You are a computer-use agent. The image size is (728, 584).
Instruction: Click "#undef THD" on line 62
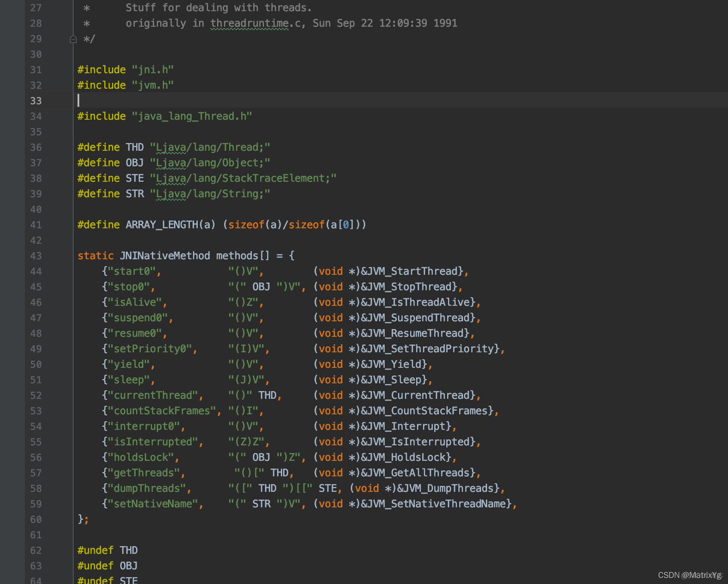pos(108,550)
